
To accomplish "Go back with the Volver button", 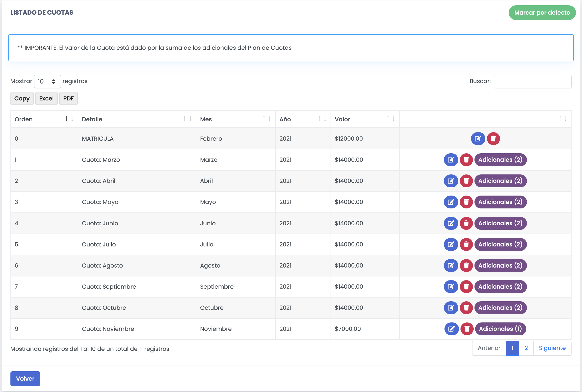I will pyautogui.click(x=25, y=378).
